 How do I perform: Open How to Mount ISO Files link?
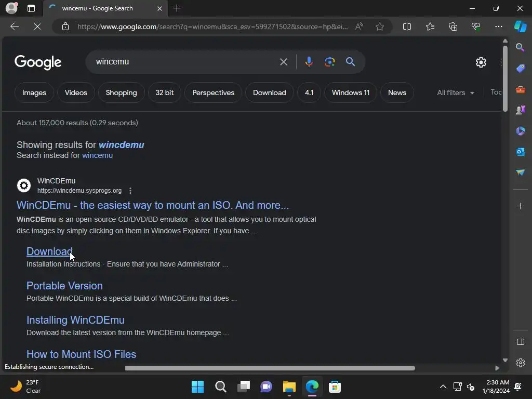81,354
